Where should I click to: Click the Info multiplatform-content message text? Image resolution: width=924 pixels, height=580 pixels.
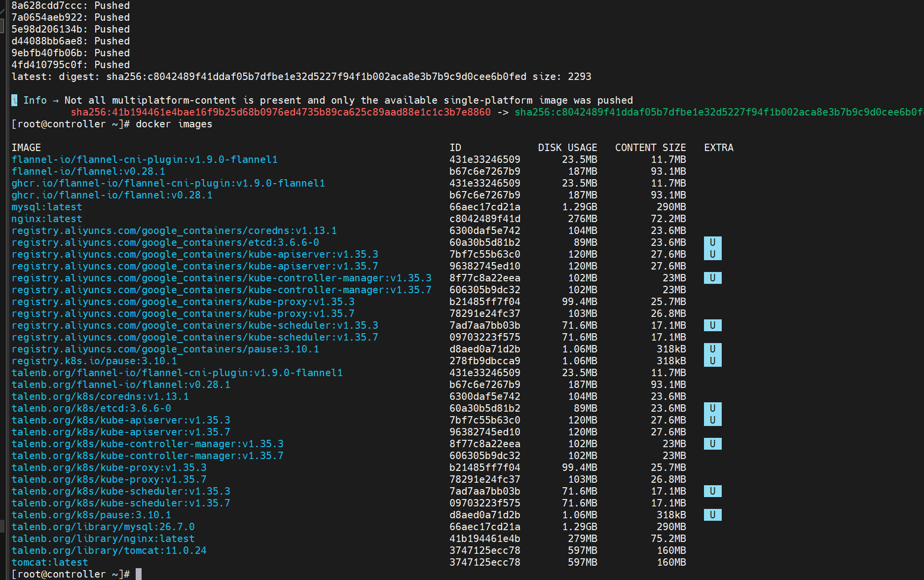click(x=348, y=100)
